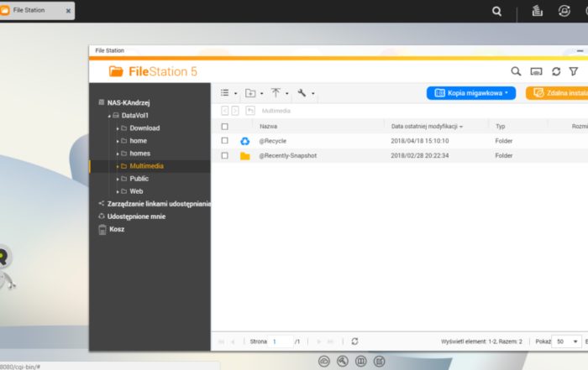Image resolution: width=588 pixels, height=370 pixels.
Task: Refresh File Station with the header refresh icon
Action: [556, 71]
